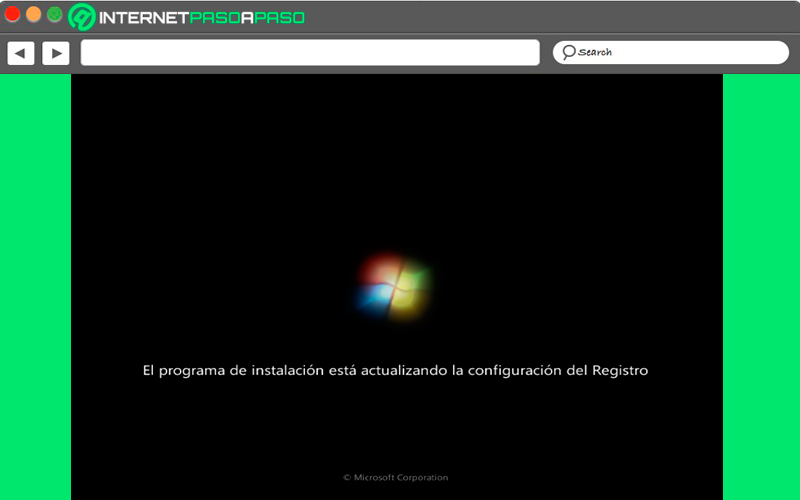Click the glowing Windows flag logo
Screen dimensions: 800x500
pyautogui.click(x=393, y=287)
